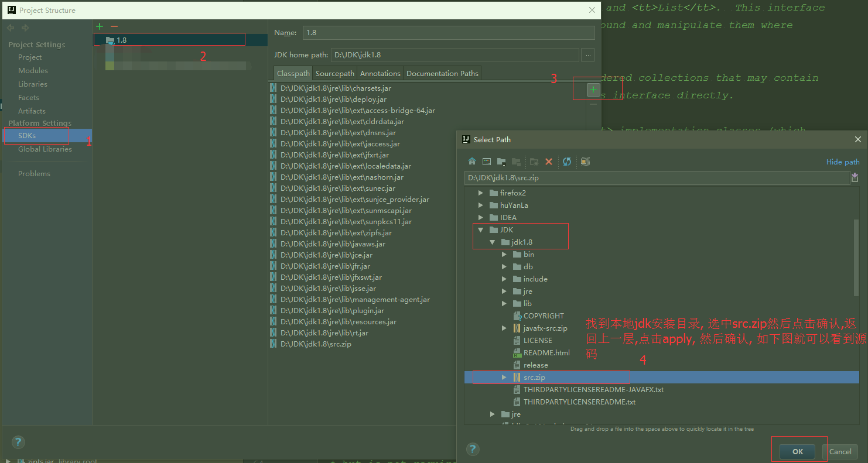Open Artifacts settings
Viewport: 868px width, 463px height.
point(32,111)
